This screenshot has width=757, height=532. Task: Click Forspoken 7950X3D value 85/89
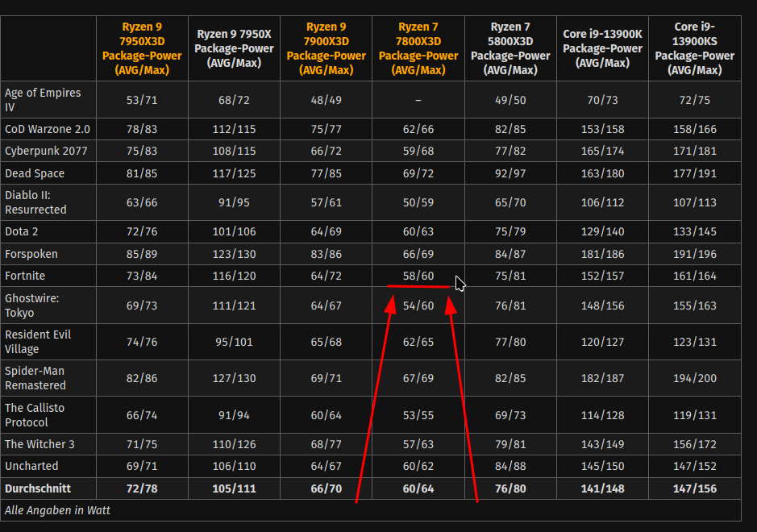coord(142,254)
